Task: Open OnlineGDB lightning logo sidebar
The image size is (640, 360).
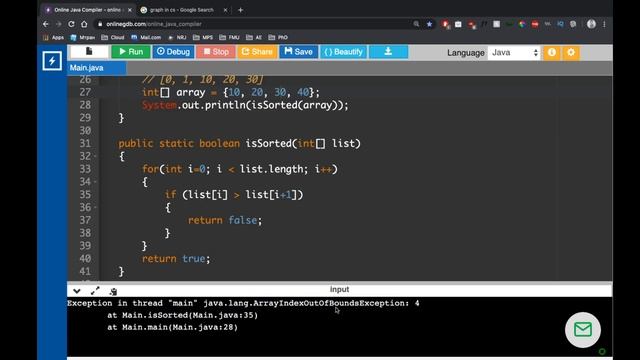Action: point(52,61)
